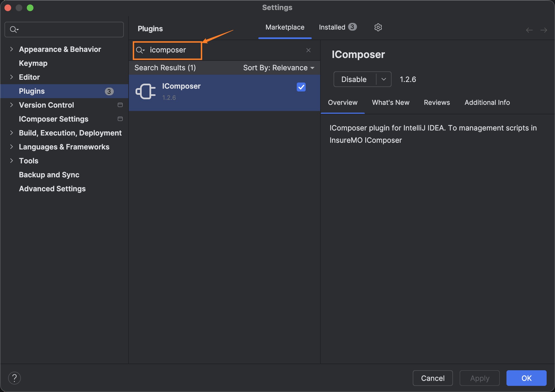Expand the Languages & Frameworks node
Viewport: 555px width, 392px height.
(11, 147)
